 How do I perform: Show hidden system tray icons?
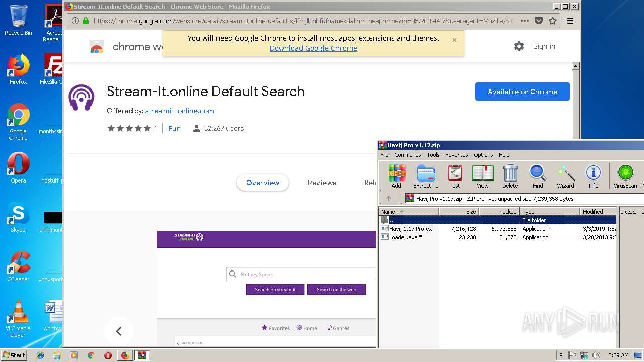pyautogui.click(x=561, y=355)
